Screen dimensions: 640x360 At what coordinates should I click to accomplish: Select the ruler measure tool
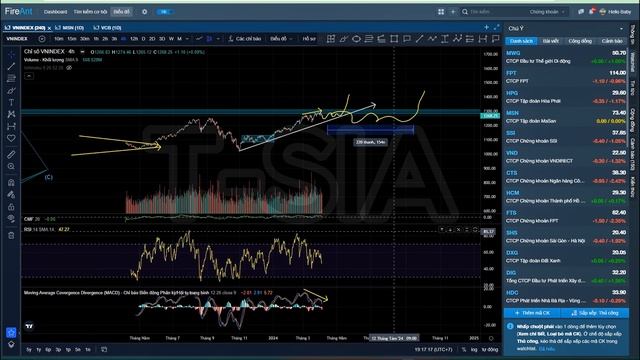click(11, 154)
